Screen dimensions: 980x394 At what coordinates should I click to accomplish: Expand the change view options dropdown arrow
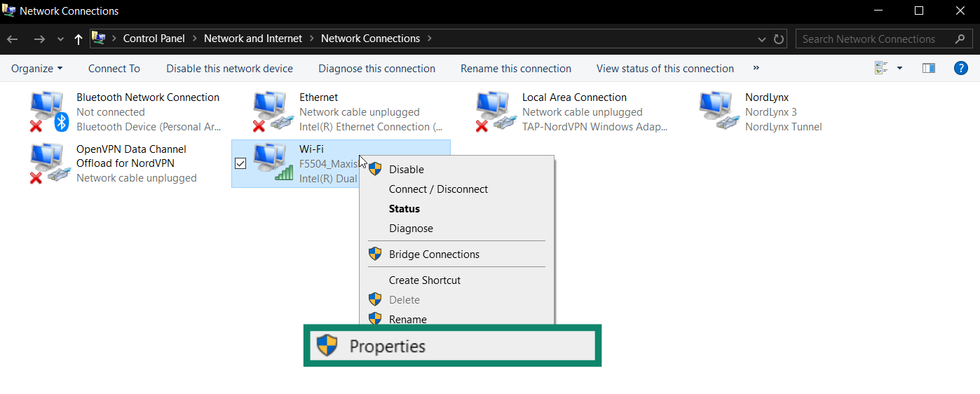point(899,68)
